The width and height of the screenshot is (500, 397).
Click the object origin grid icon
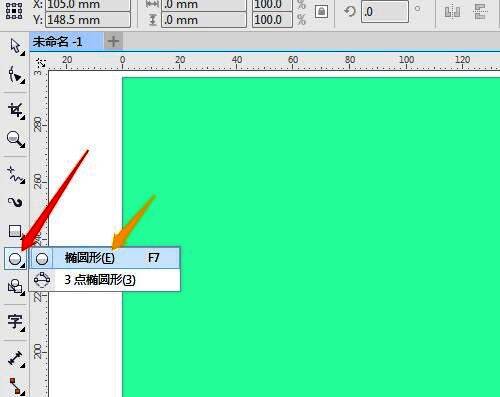coord(14,11)
